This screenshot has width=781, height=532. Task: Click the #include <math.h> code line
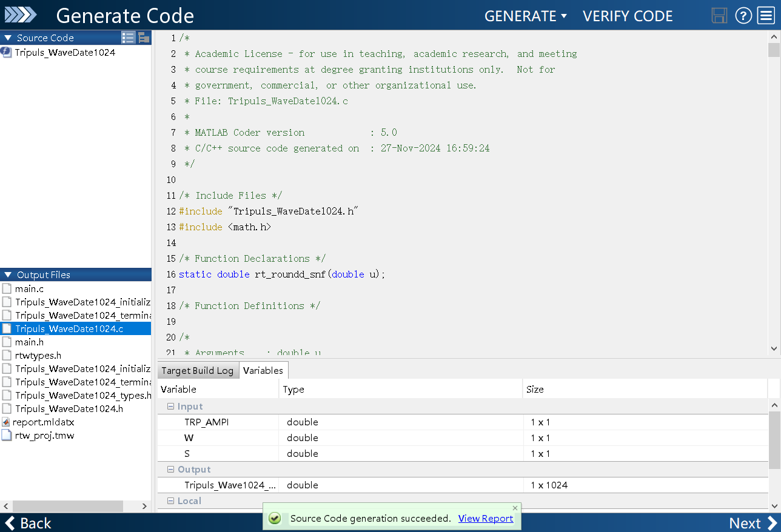(x=225, y=227)
